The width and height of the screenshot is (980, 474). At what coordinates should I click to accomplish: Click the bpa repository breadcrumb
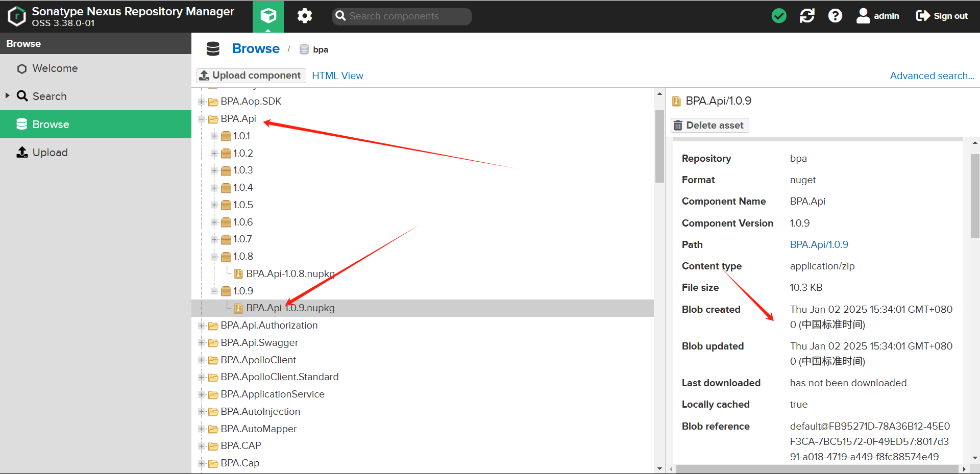(x=314, y=49)
